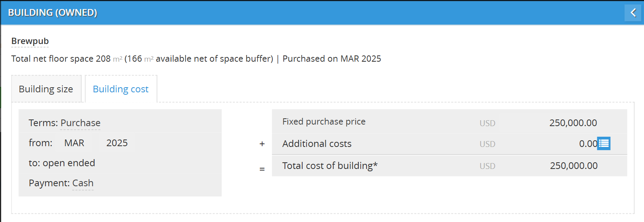Viewport: 644px width, 222px height.
Task: Click the "to: open ended" end date
Action: 62,163
